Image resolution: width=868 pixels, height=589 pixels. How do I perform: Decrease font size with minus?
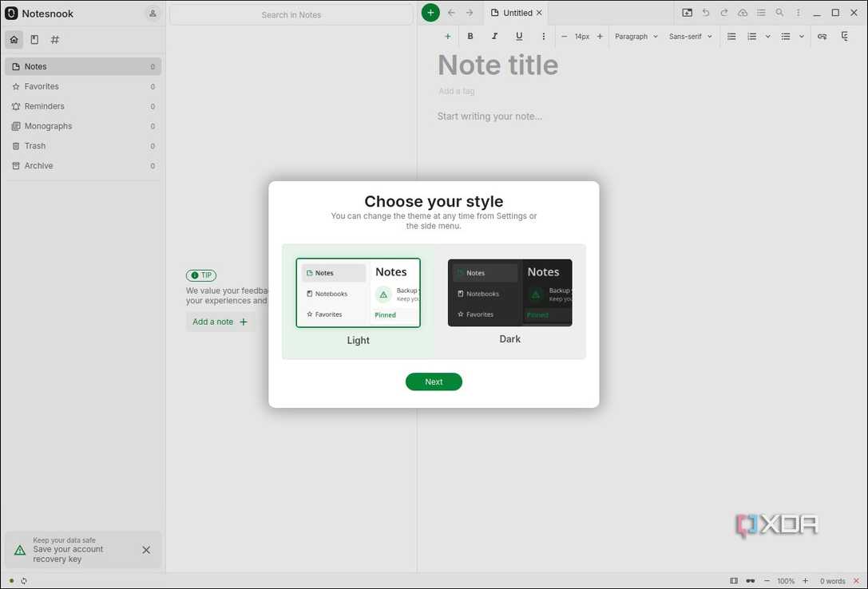click(x=564, y=37)
